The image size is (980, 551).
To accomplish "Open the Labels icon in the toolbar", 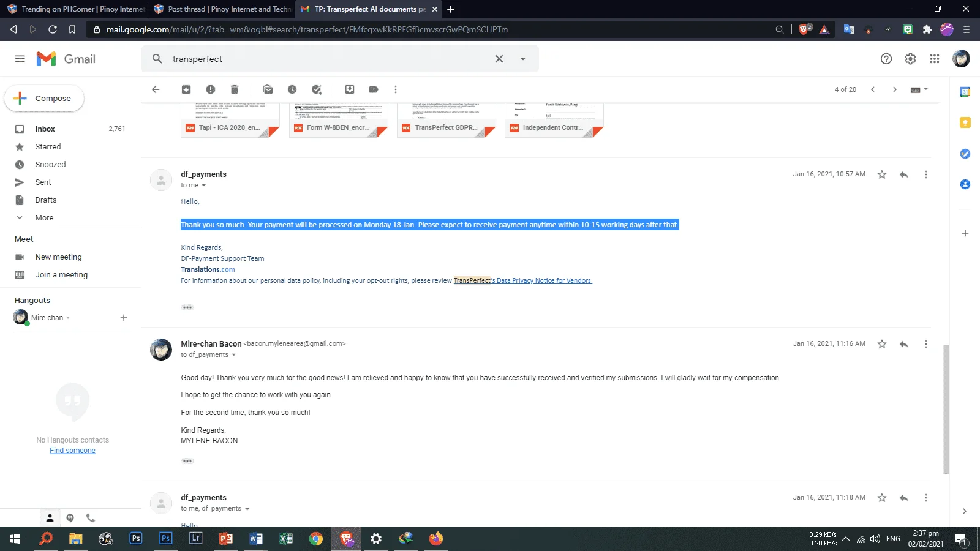I will tap(374, 89).
